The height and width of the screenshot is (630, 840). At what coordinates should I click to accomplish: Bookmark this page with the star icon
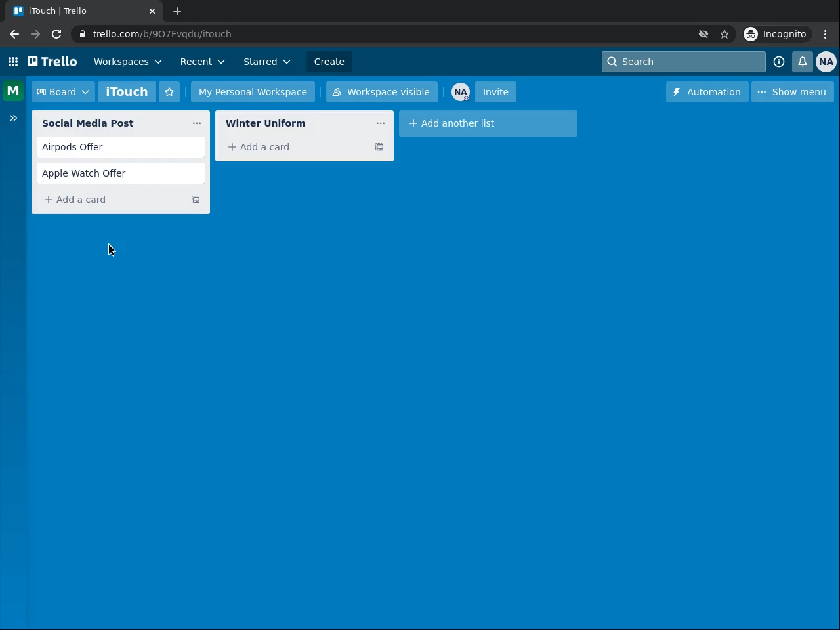tap(724, 34)
